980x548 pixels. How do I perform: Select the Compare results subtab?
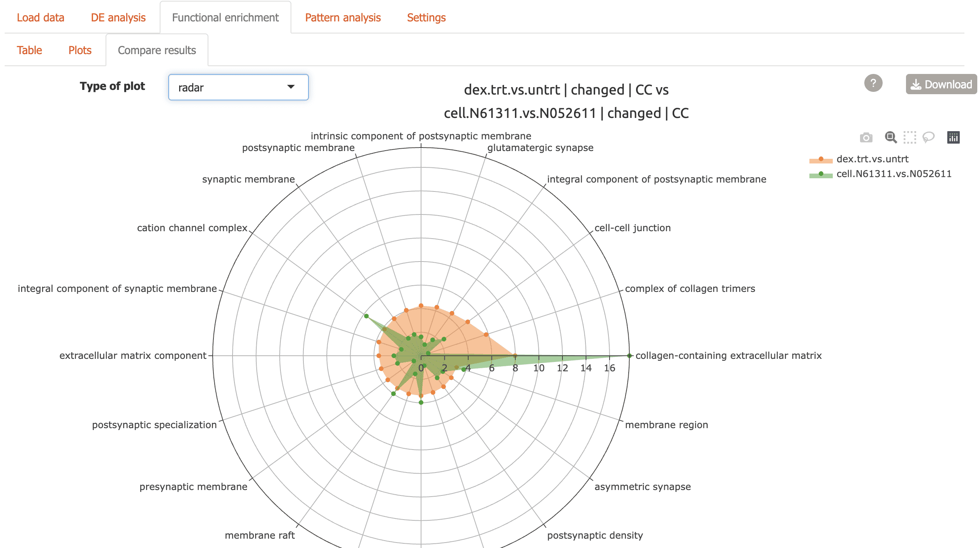(x=157, y=50)
